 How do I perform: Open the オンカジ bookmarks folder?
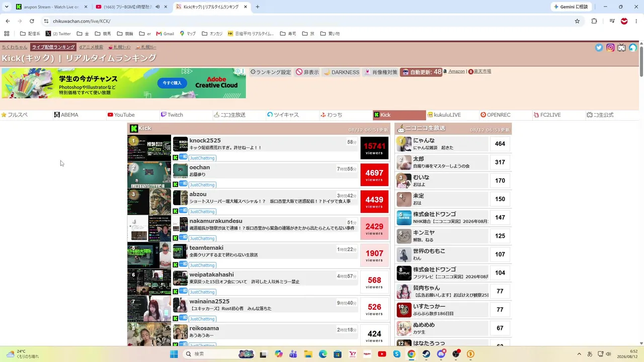[x=212, y=34]
